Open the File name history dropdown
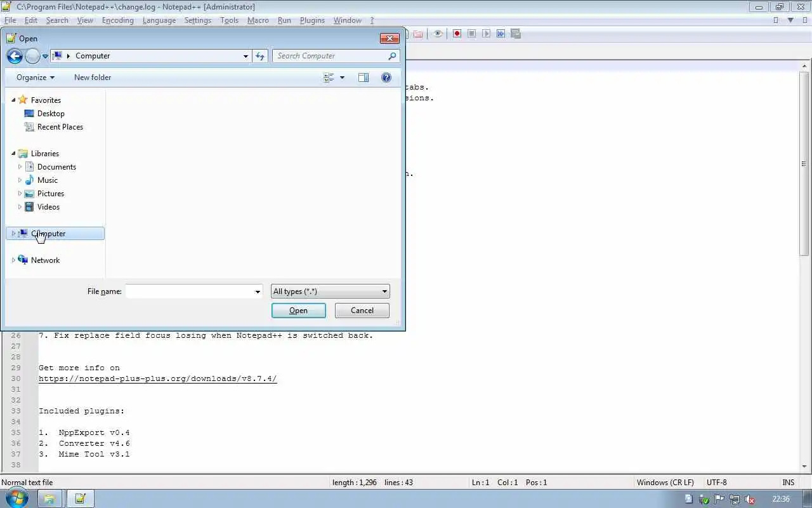Image resolution: width=812 pixels, height=508 pixels. click(258, 291)
